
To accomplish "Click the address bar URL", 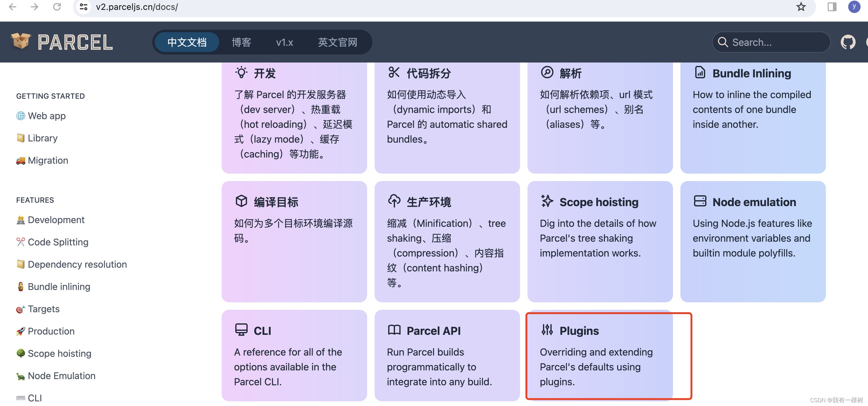I will coord(137,7).
